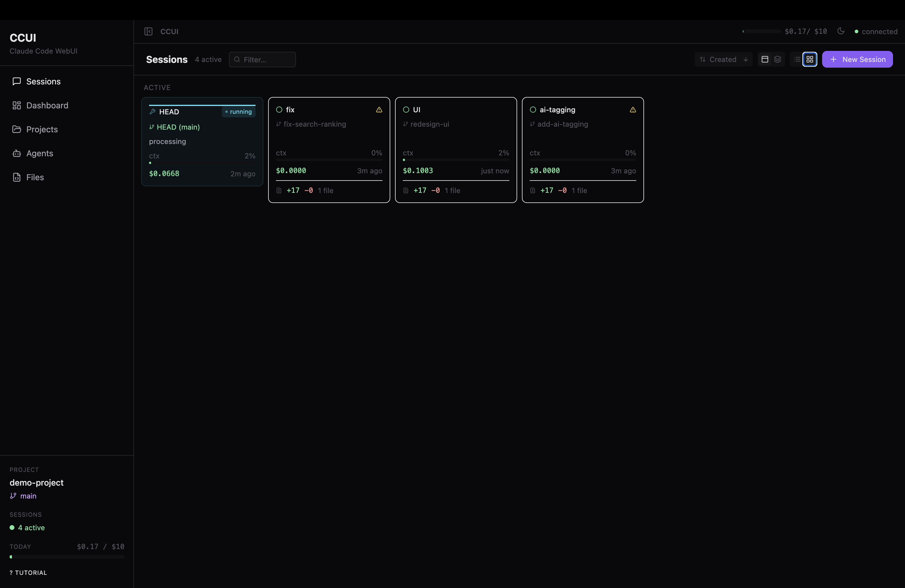Screen dimensions: 905x588
Task: Click inside the session Filter field
Action: [x=263, y=60]
